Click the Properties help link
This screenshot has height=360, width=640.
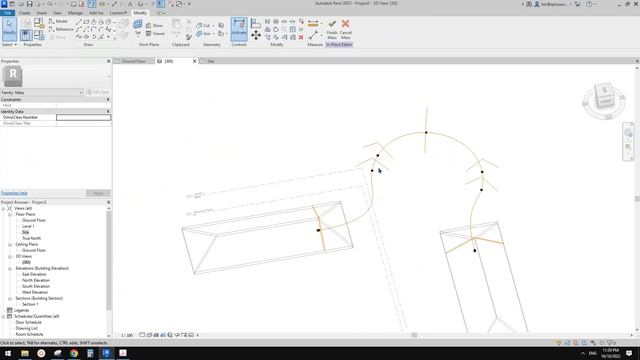click(14, 193)
